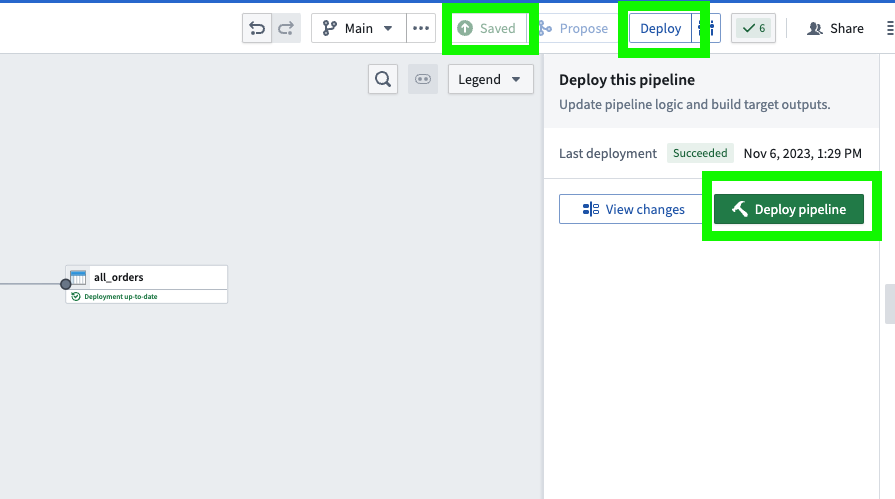Click the dataset icon on all_orders node
895x499 pixels.
point(79,277)
